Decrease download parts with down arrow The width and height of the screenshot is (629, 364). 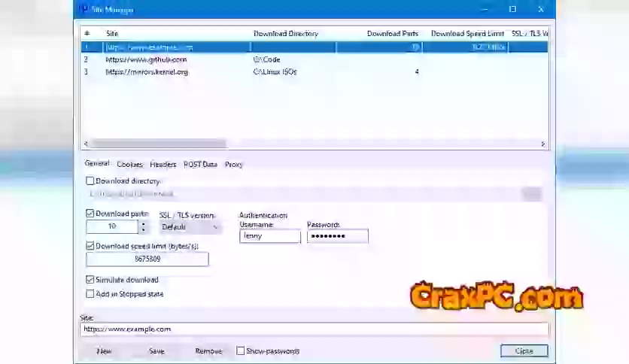(x=143, y=230)
